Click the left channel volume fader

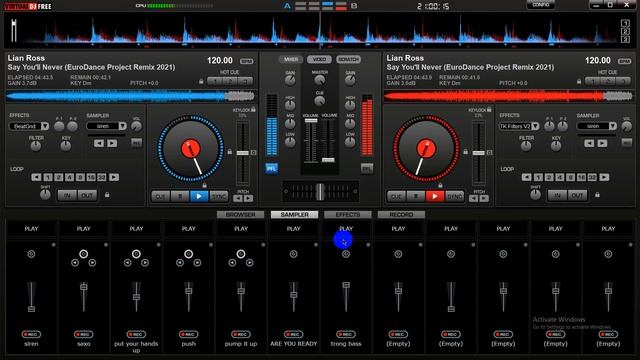311,120
